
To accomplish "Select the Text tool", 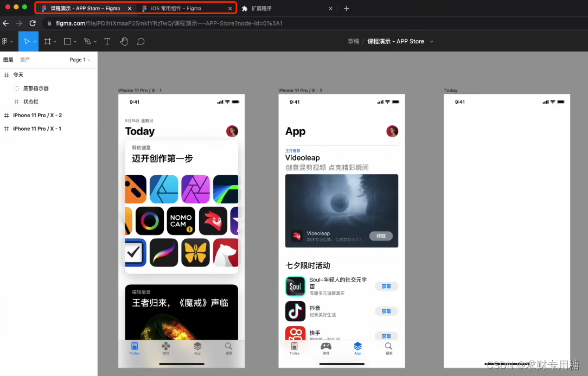I will tap(107, 41).
